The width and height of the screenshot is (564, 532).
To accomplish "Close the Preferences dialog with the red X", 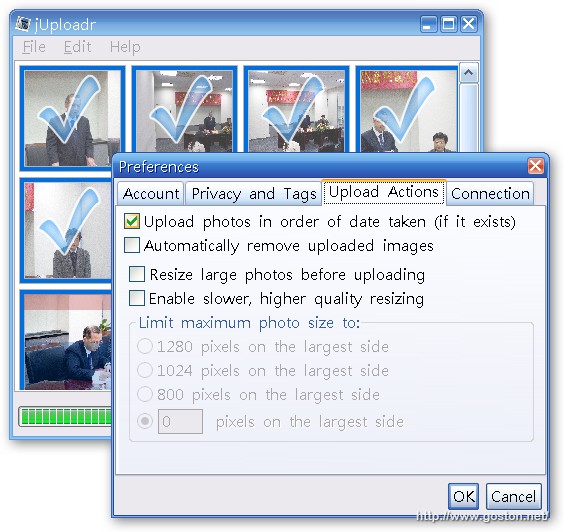I will tap(536, 166).
